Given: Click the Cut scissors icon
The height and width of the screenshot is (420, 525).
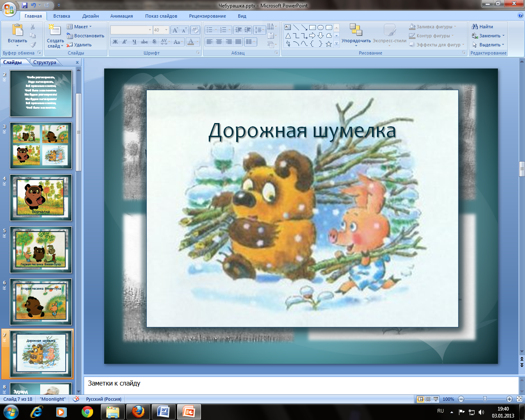Looking at the screenshot, I should pos(33,27).
